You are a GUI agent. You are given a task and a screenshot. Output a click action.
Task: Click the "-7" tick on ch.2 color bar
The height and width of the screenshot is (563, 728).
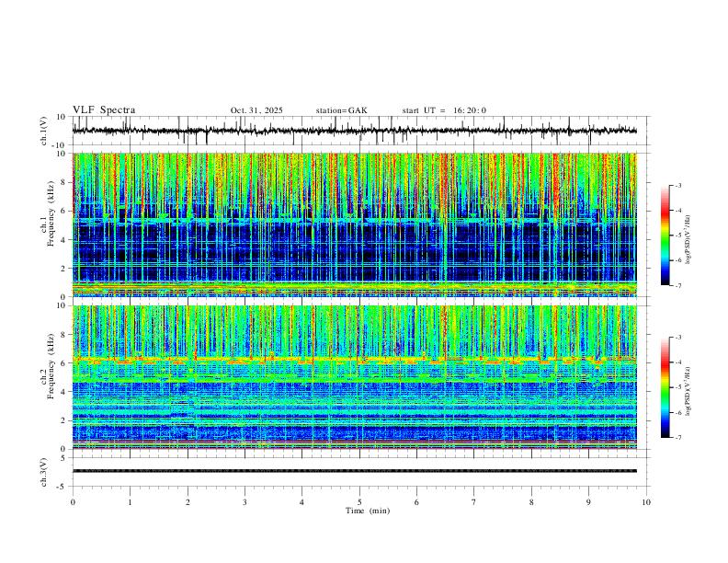click(x=678, y=438)
